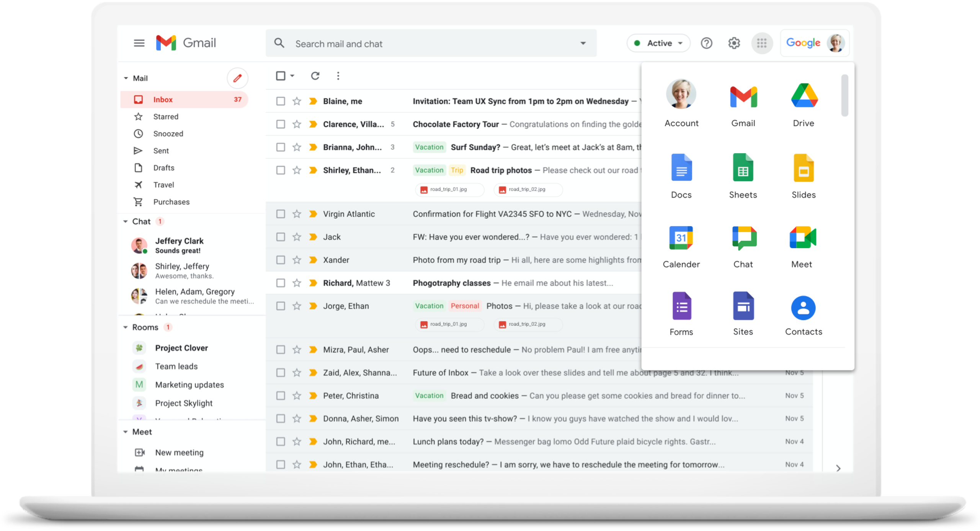The width and height of the screenshot is (980, 531).
Task: Toggle the Google apps grid icon
Action: coord(762,43)
